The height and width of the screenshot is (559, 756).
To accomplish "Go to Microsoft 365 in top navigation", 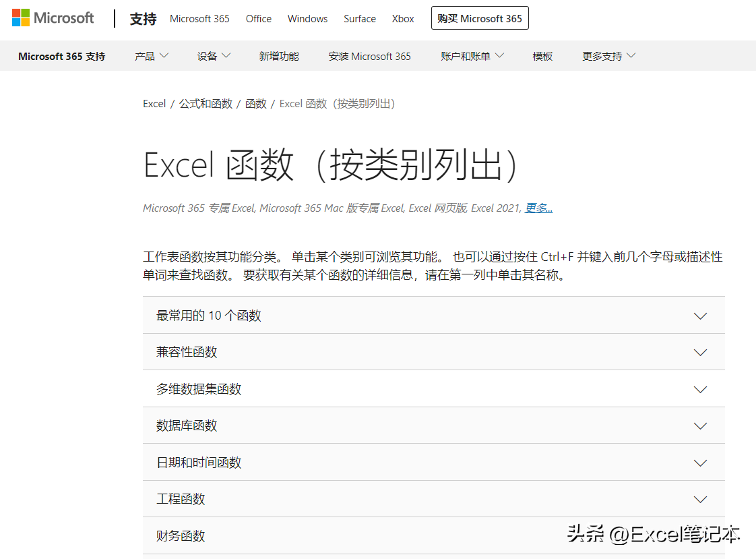I will pos(199,19).
